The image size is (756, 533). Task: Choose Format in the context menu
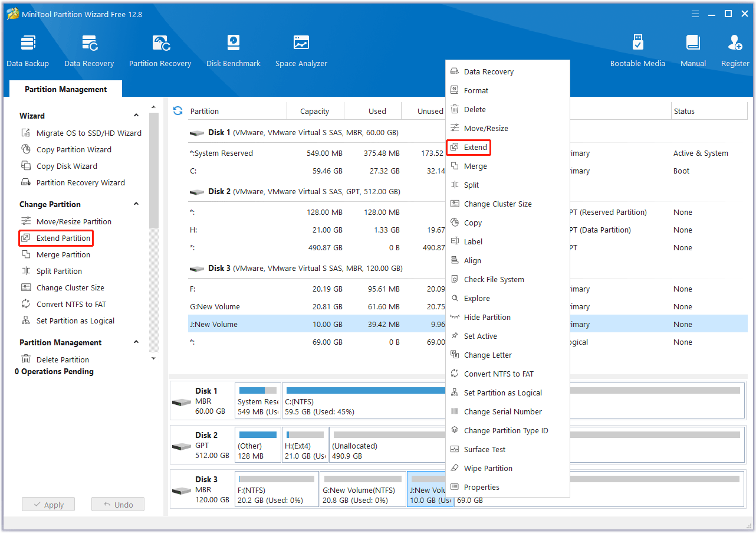click(507, 90)
